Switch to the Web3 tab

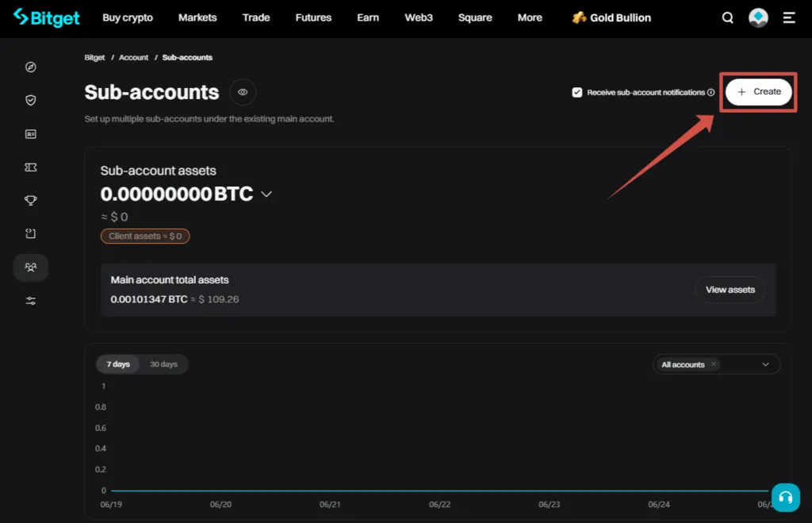(x=418, y=17)
